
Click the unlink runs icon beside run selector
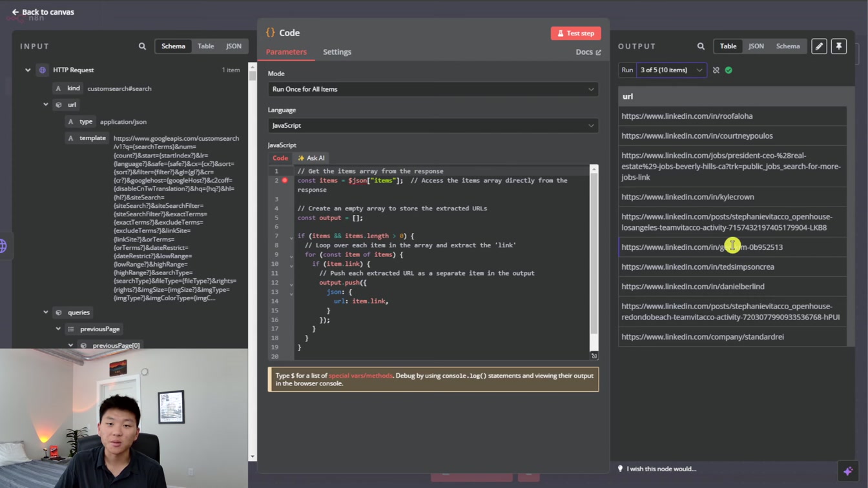click(x=716, y=70)
